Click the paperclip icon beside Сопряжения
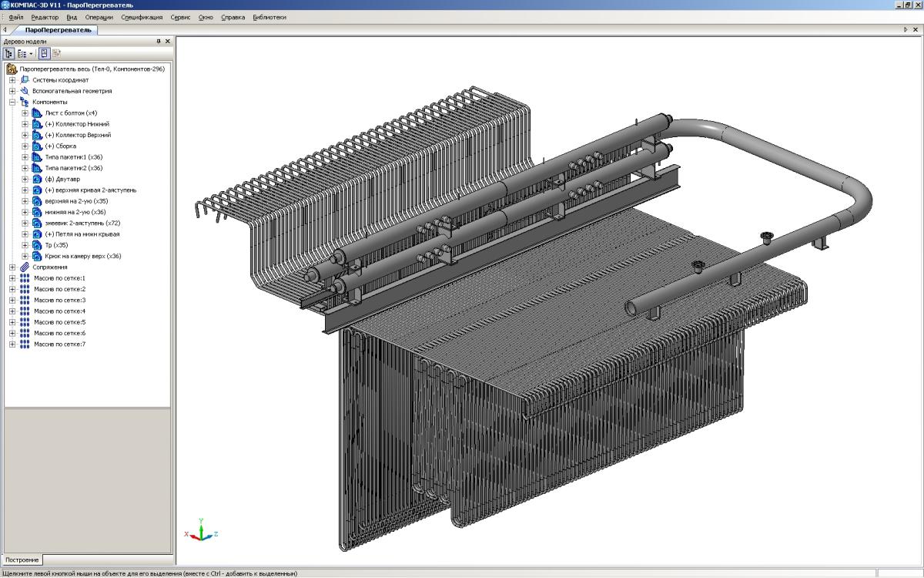924x578 pixels. (24, 267)
